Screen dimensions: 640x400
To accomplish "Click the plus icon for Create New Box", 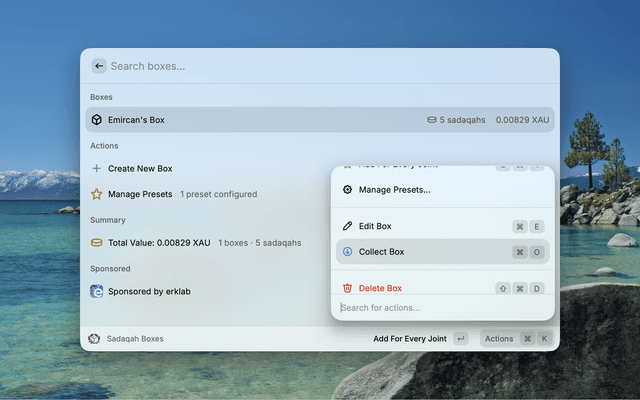I will pos(97,169).
